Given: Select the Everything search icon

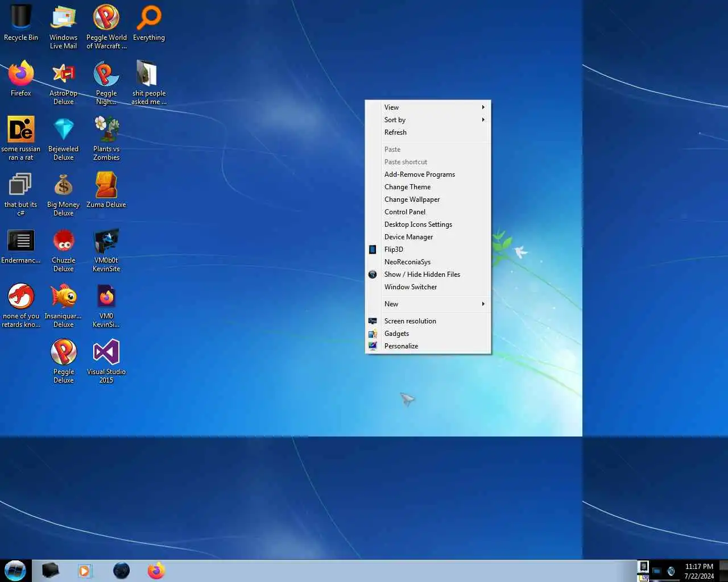Looking at the screenshot, I should pos(149,24).
